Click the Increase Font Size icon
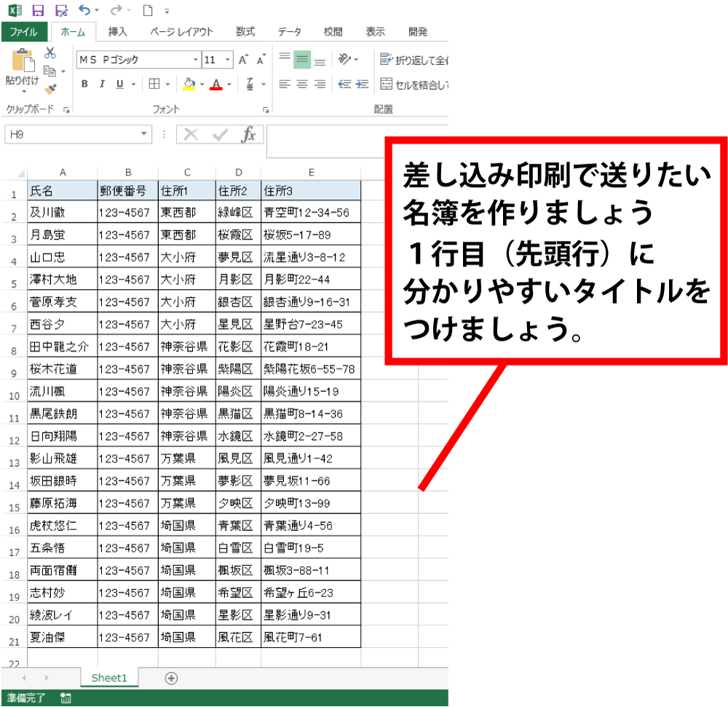The width and height of the screenshot is (728, 707). click(x=244, y=60)
